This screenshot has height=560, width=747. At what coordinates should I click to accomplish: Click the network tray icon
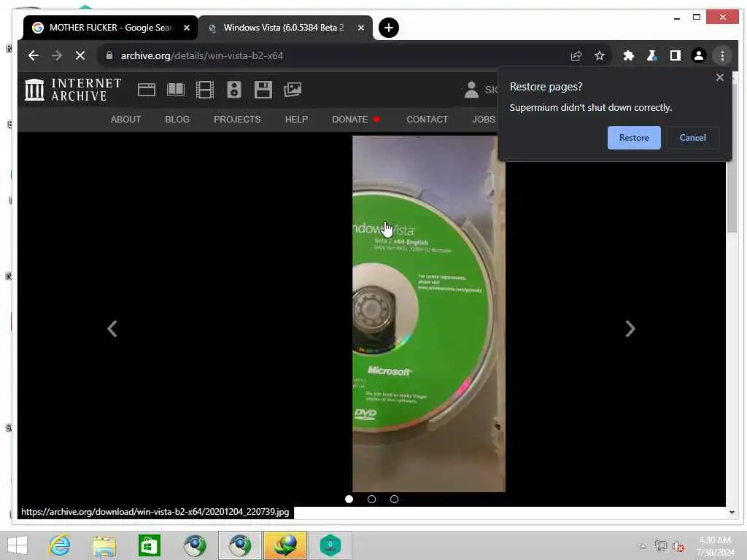coord(660,546)
